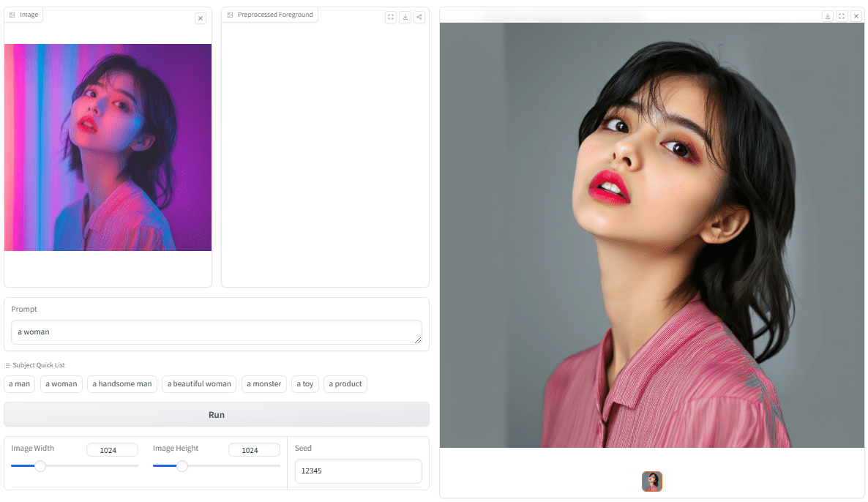The width and height of the screenshot is (868, 502).
Task: Choose 'a woman' quick list option
Action: click(x=61, y=384)
